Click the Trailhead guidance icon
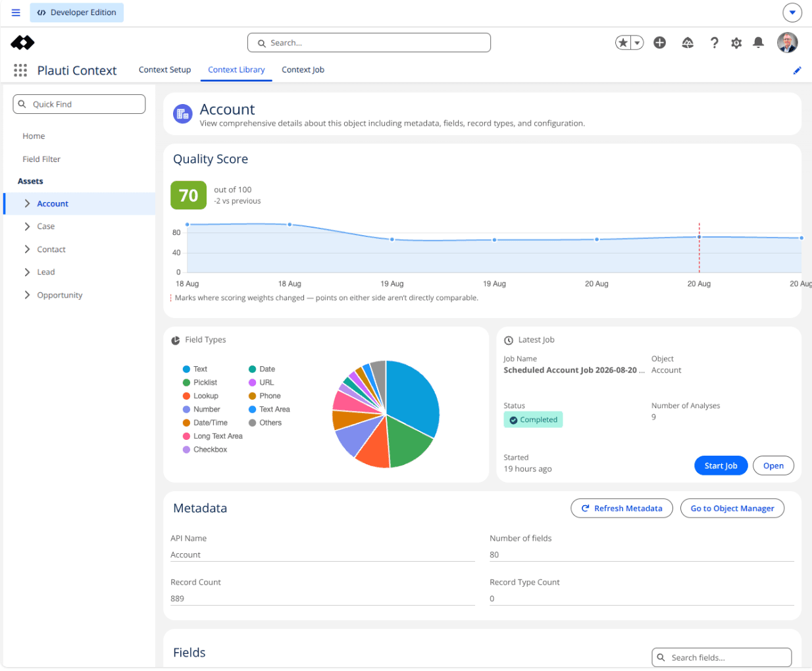This screenshot has height=671, width=812. tap(688, 43)
